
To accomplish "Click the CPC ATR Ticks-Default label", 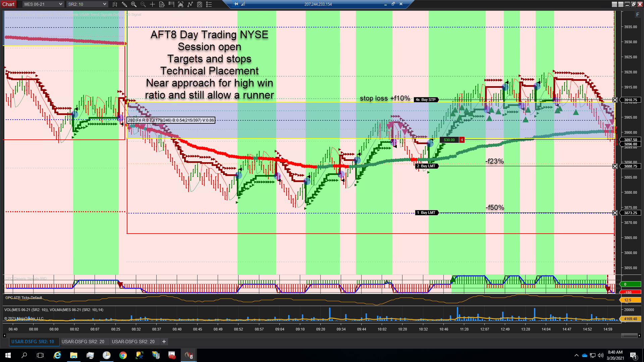I will (23, 298).
